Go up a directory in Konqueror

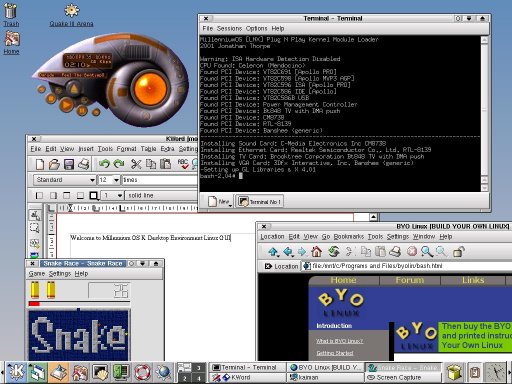point(274,252)
